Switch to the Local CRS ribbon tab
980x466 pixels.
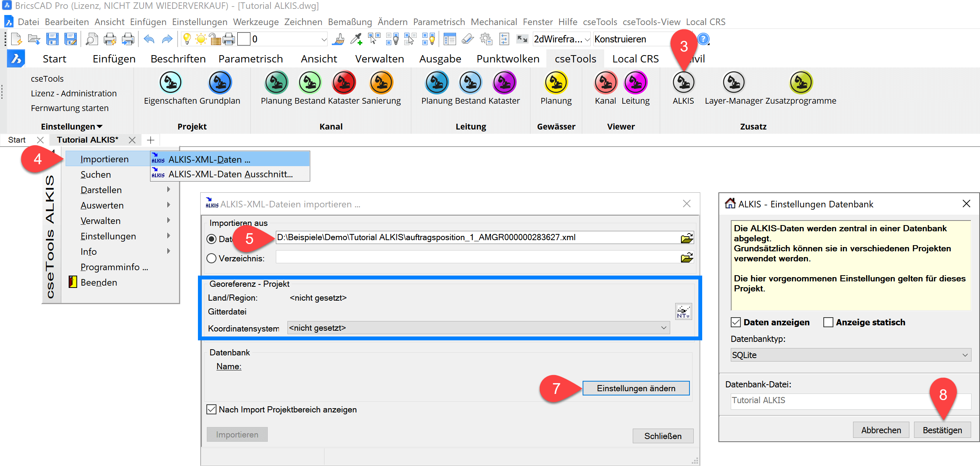click(635, 59)
